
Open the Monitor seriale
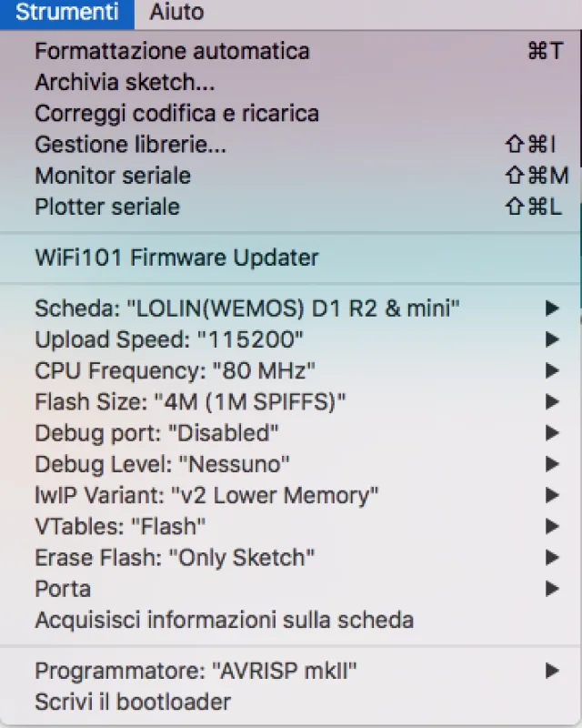tap(112, 176)
